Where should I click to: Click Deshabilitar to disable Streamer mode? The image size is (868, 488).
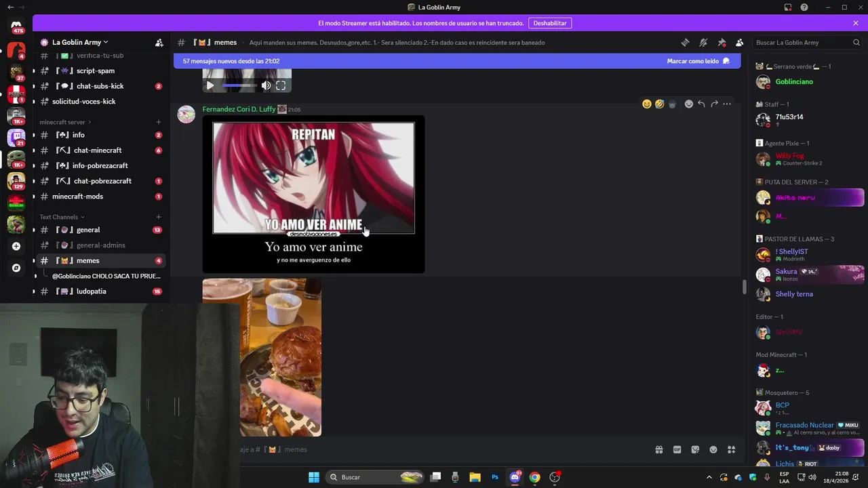[x=550, y=23]
